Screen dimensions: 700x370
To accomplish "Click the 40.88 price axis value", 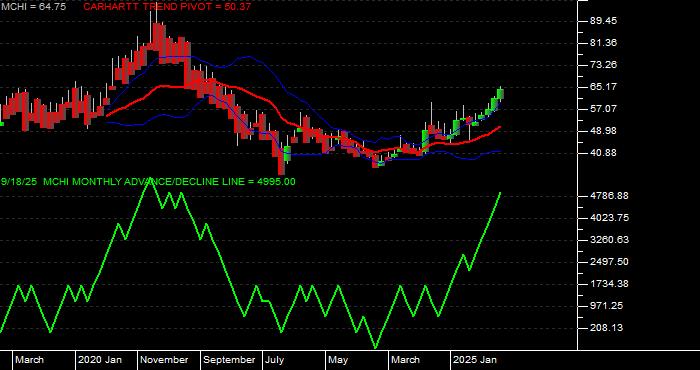I will tap(603, 153).
